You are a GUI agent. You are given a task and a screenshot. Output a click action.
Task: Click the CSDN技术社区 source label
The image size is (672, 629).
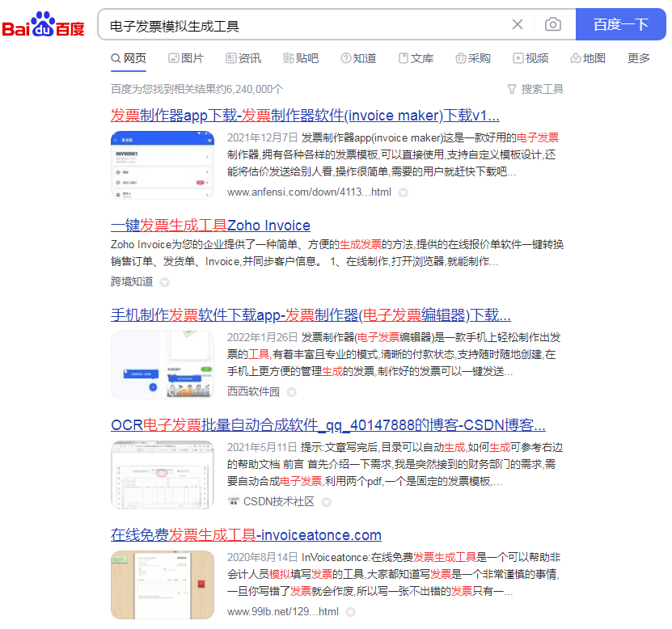(278, 501)
